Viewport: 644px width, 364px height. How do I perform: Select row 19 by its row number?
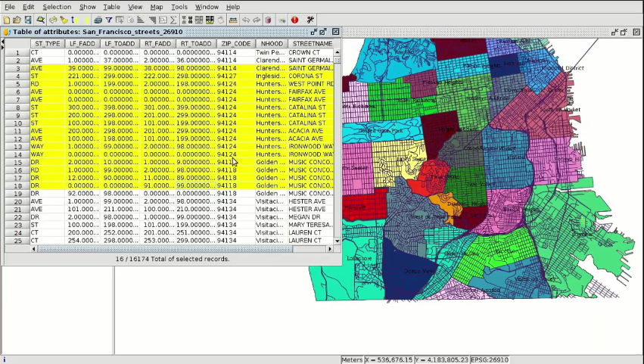point(17,193)
